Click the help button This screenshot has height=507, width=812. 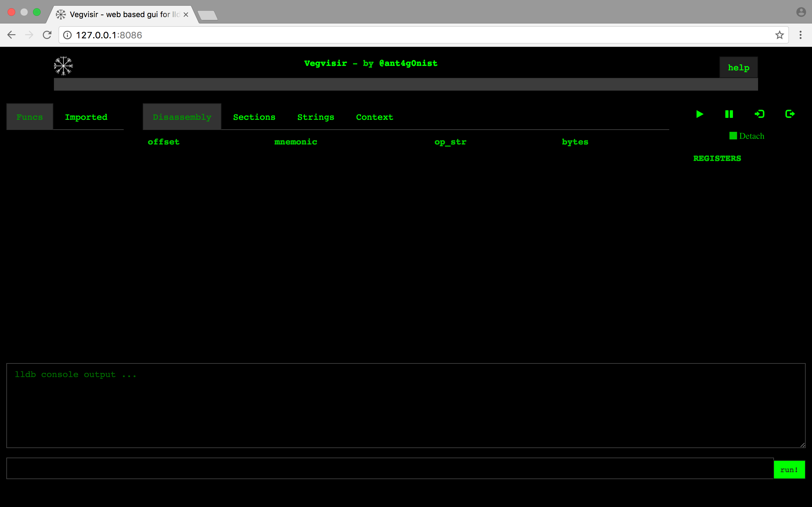738,67
